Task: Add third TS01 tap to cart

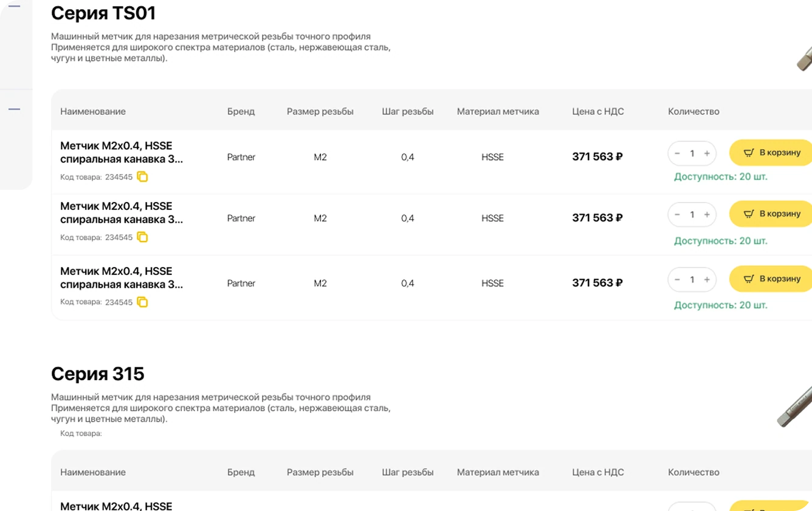Action: pos(771,279)
